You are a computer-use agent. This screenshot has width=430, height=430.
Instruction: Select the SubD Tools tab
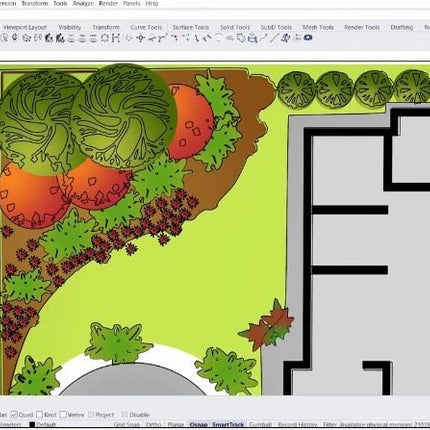point(276,27)
